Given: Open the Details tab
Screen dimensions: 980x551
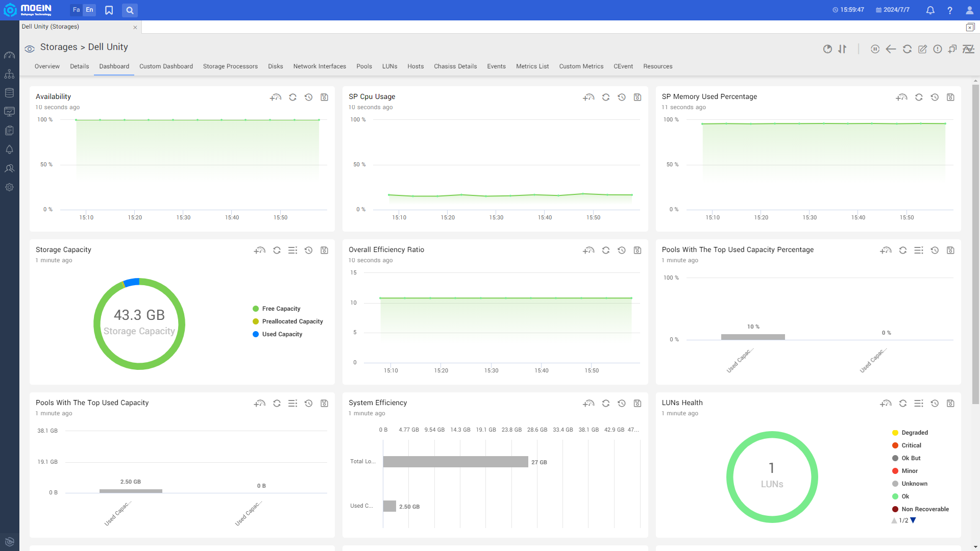Looking at the screenshot, I should coord(79,66).
